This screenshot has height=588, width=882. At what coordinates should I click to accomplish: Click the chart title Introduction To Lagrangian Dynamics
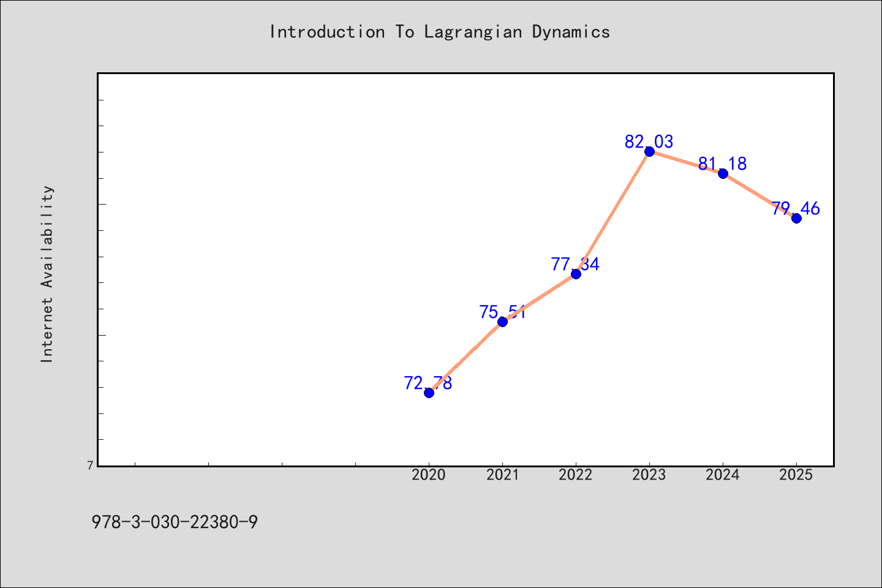click(x=440, y=32)
